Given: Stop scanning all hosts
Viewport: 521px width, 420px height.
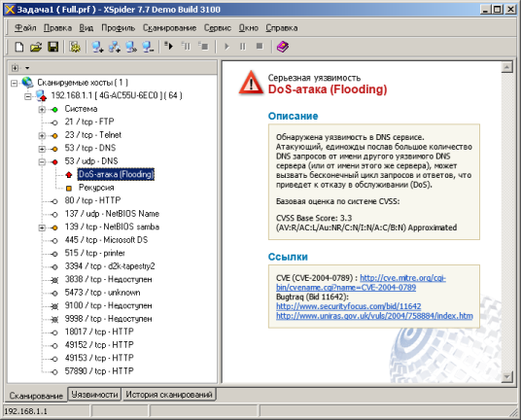Looking at the screenshot, I should (x=203, y=47).
